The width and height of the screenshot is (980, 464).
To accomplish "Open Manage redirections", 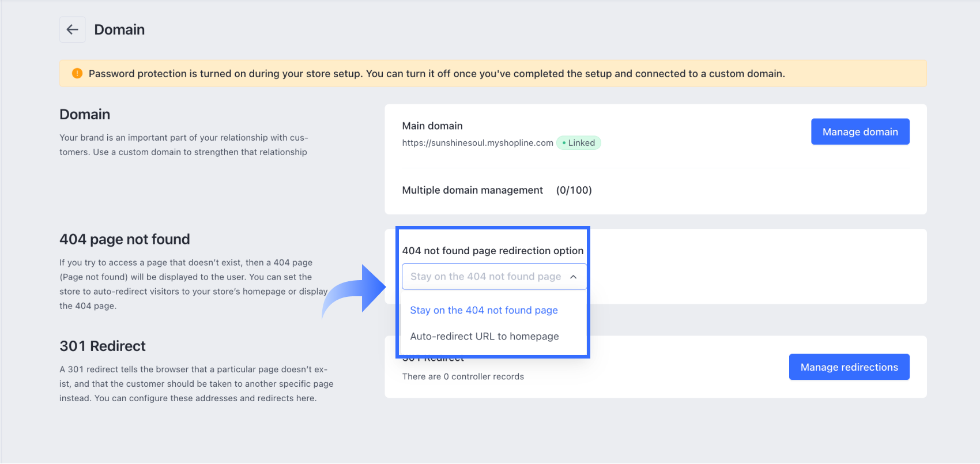I will click(x=849, y=367).
